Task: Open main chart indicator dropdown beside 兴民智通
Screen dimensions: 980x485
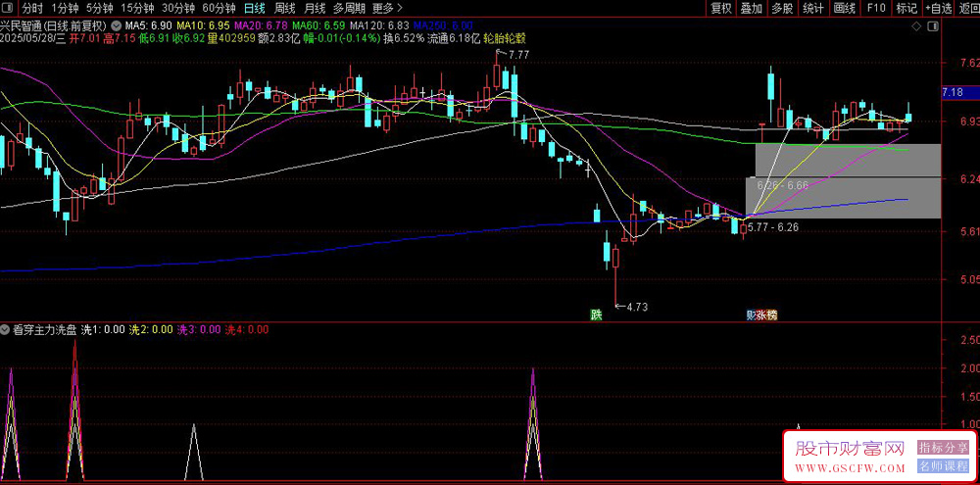Action: (117, 26)
